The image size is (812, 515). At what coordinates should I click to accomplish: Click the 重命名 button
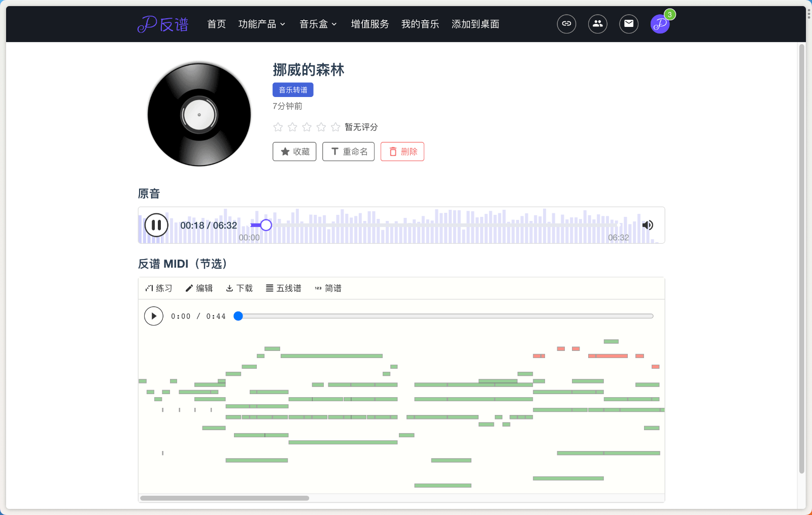(x=348, y=151)
